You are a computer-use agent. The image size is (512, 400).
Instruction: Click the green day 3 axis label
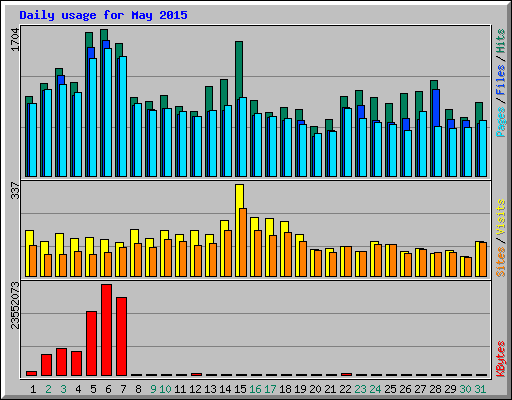tap(63, 389)
